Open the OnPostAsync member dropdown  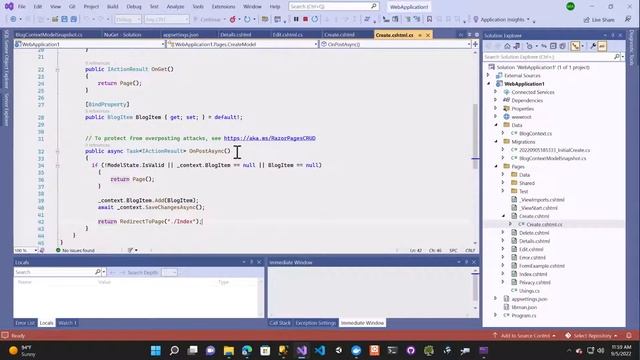[395, 44]
